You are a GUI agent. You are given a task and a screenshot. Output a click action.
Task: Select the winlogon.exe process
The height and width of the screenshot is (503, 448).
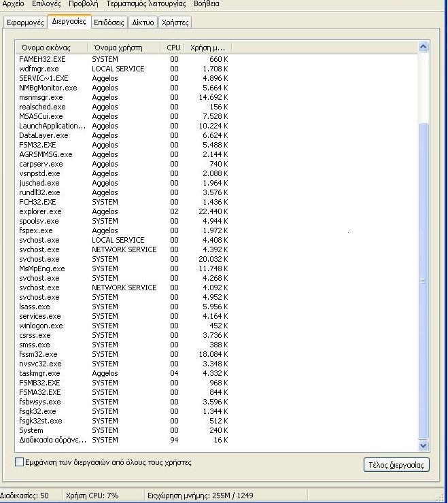pyautogui.click(x=123, y=326)
